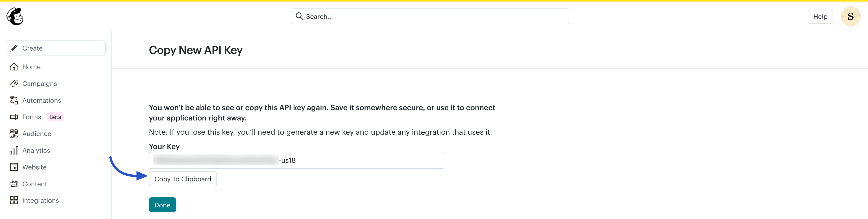Click the Automations workflow icon
868x219 pixels.
(x=14, y=100)
